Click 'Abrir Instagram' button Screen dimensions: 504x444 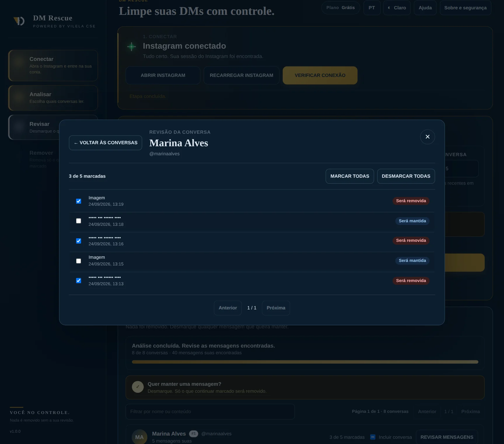[x=163, y=75]
